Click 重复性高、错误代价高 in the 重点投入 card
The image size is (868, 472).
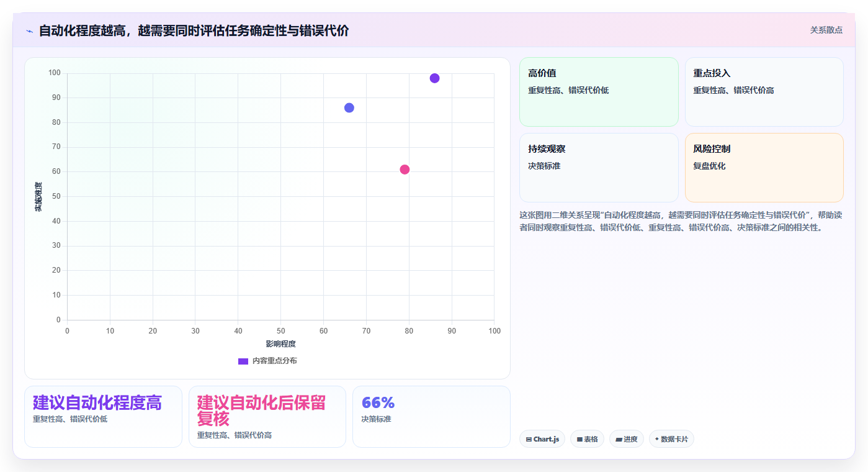(733, 91)
